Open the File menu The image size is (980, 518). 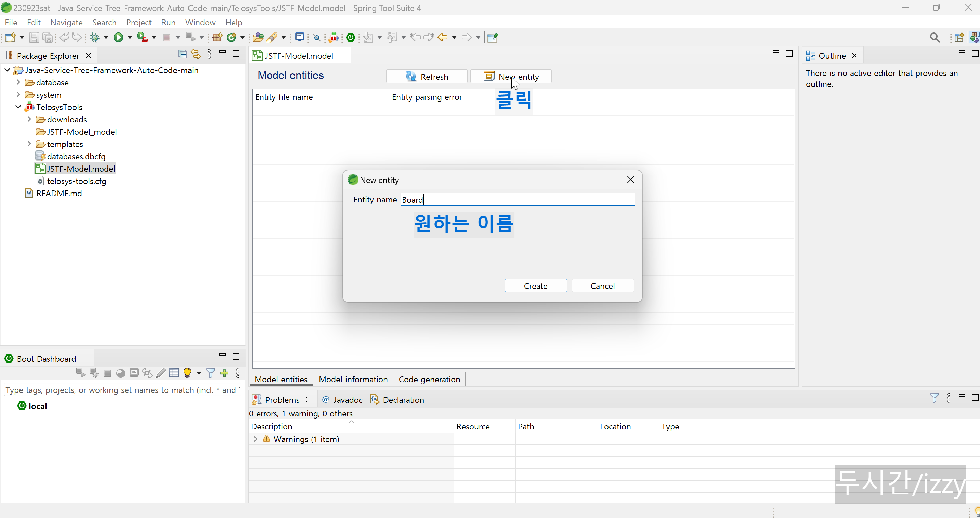(x=11, y=23)
